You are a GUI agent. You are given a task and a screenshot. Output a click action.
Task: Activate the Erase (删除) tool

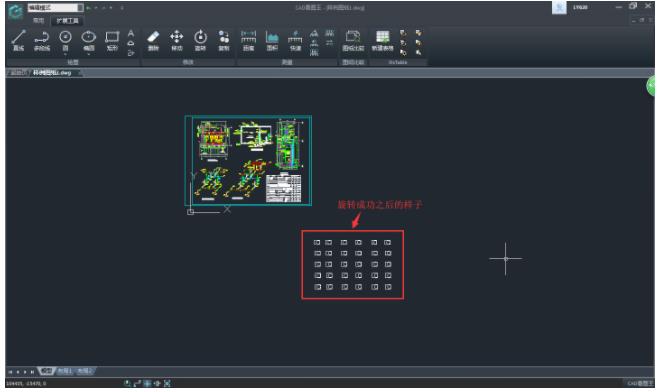click(153, 40)
